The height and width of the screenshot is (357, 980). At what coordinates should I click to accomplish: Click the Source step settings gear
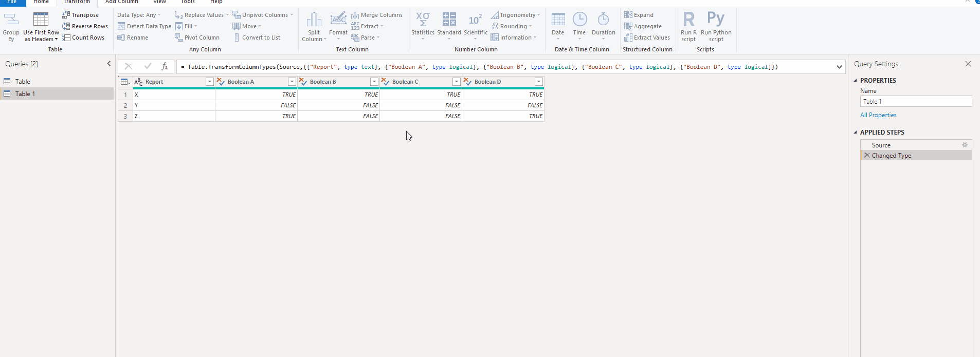965,145
